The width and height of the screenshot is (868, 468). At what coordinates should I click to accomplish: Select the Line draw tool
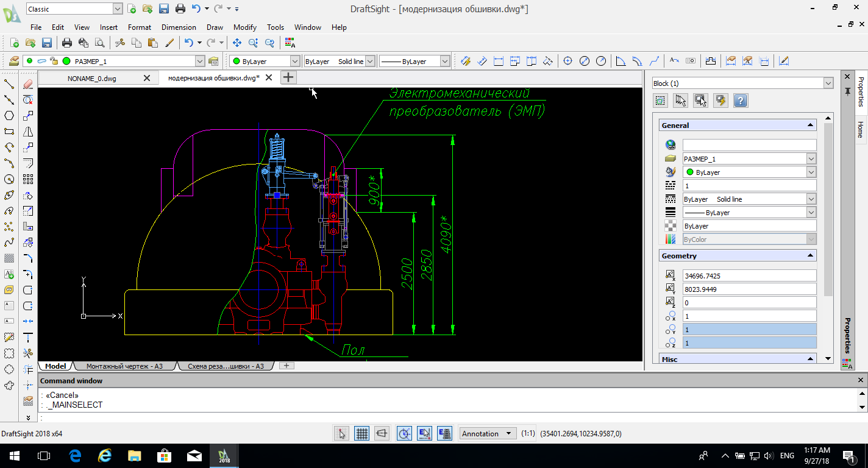tap(9, 84)
